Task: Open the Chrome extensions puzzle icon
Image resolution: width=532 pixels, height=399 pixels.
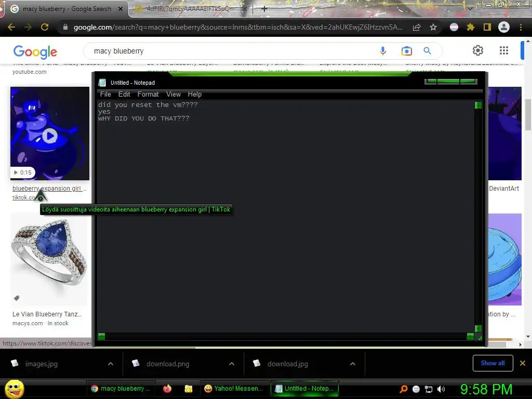Action: pos(470,27)
